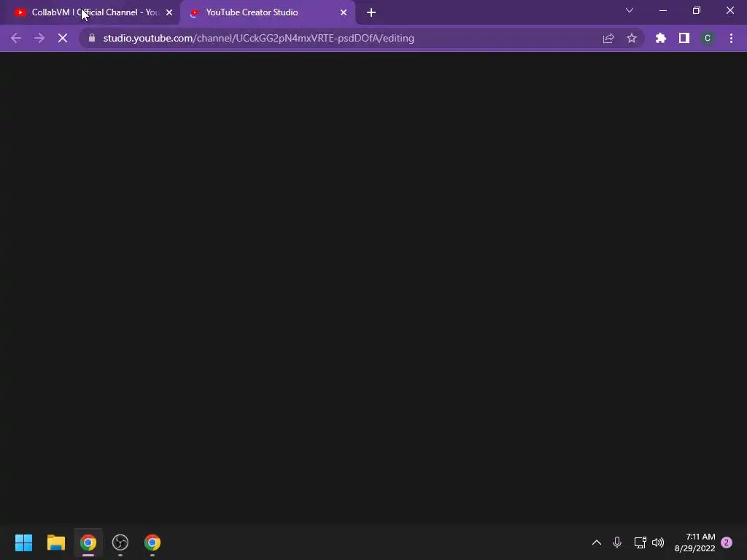Click the microphone tray icon
The width and height of the screenshot is (747, 560).
coord(617,542)
